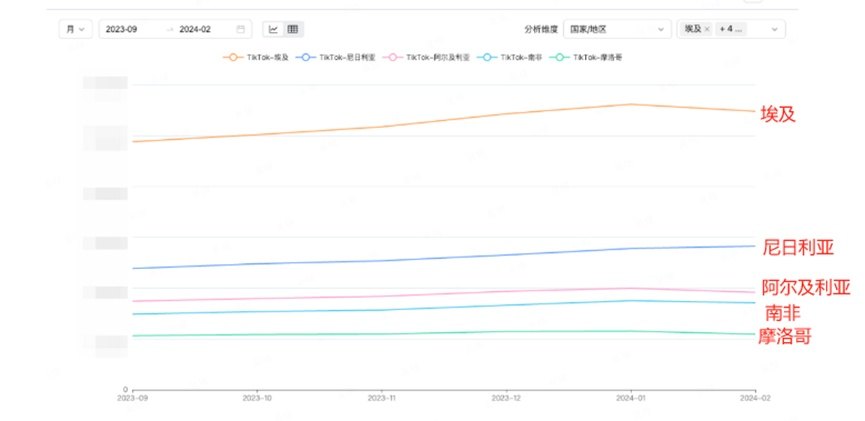Toggle the TikTok-南非 legend series

pos(510,57)
